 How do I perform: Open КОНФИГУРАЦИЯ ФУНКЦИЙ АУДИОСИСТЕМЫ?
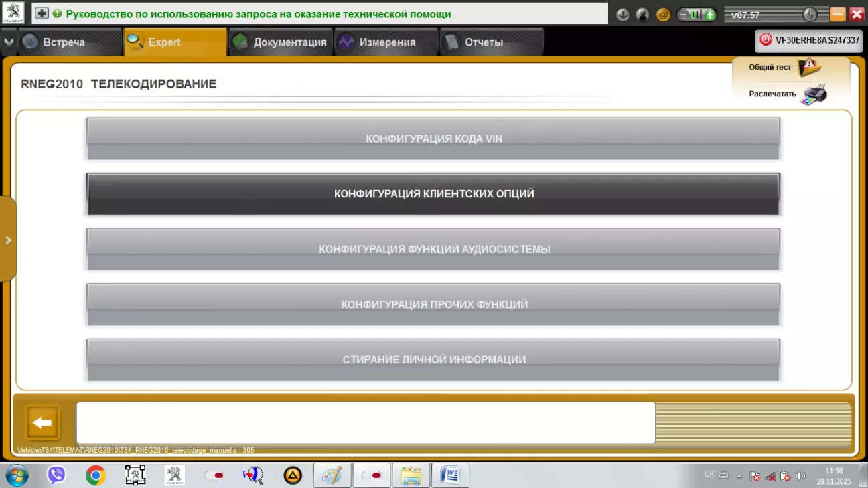[433, 249]
